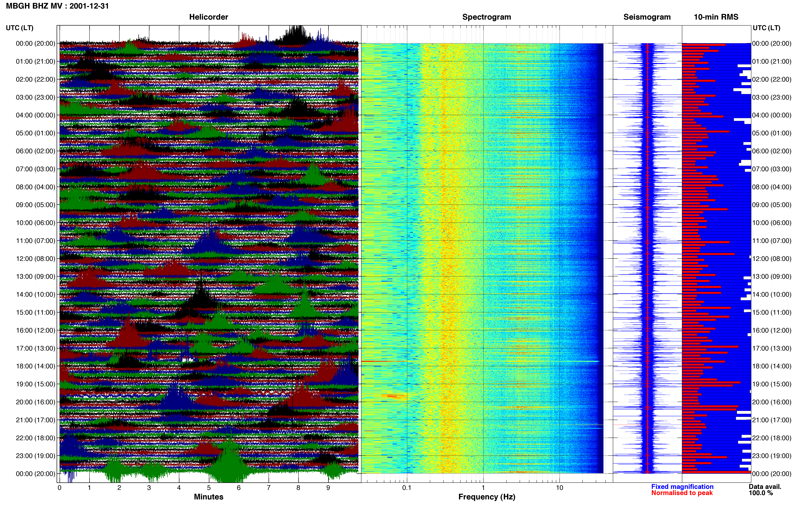Click the title 'MBGH BHZ MV : 2001-12-31'

coord(57,6)
